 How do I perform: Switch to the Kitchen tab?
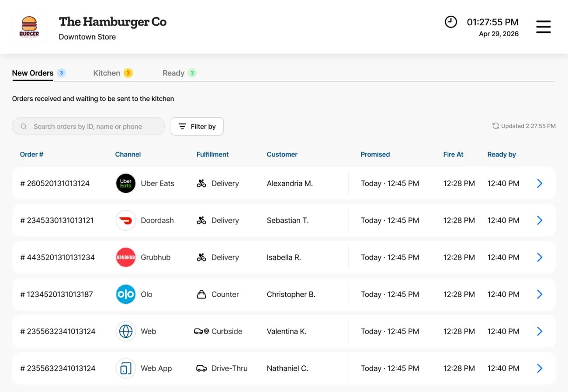point(107,73)
